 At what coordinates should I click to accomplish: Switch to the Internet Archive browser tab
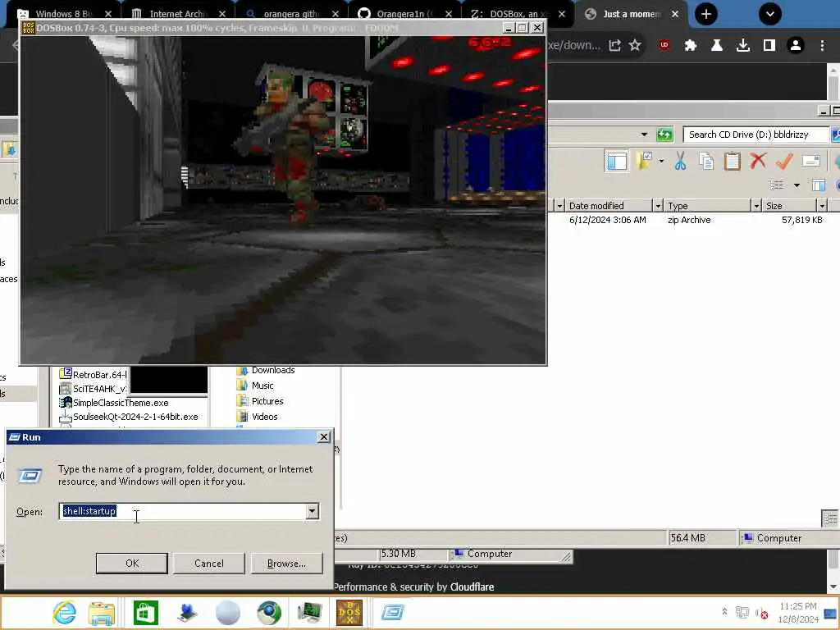pyautogui.click(x=177, y=14)
